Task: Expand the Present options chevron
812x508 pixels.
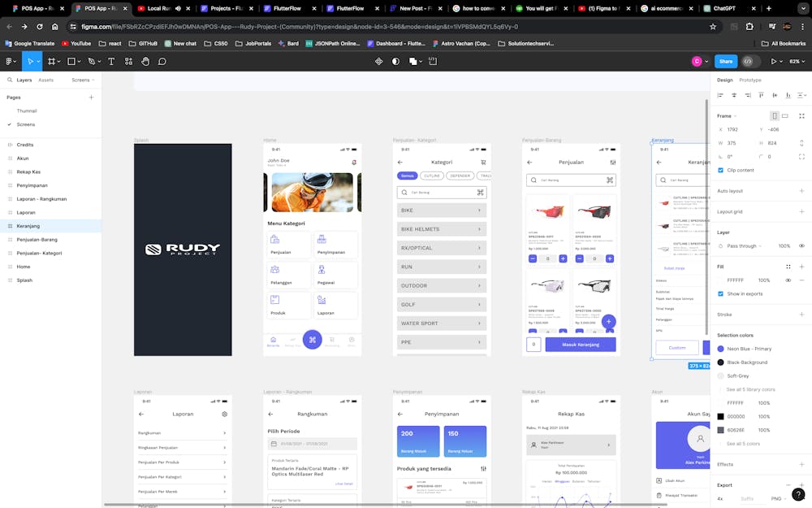Action: pyautogui.click(x=781, y=61)
